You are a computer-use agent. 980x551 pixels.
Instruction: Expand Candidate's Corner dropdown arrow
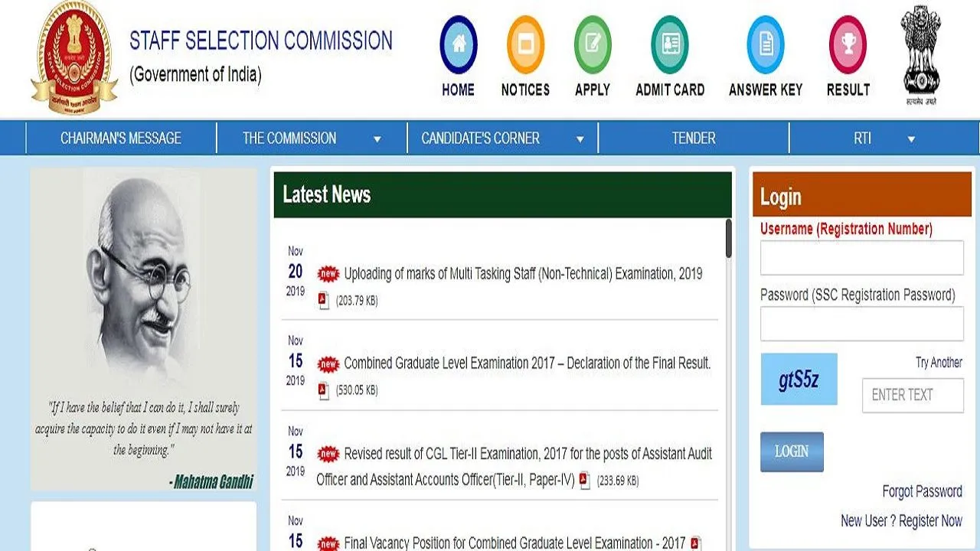click(x=580, y=139)
